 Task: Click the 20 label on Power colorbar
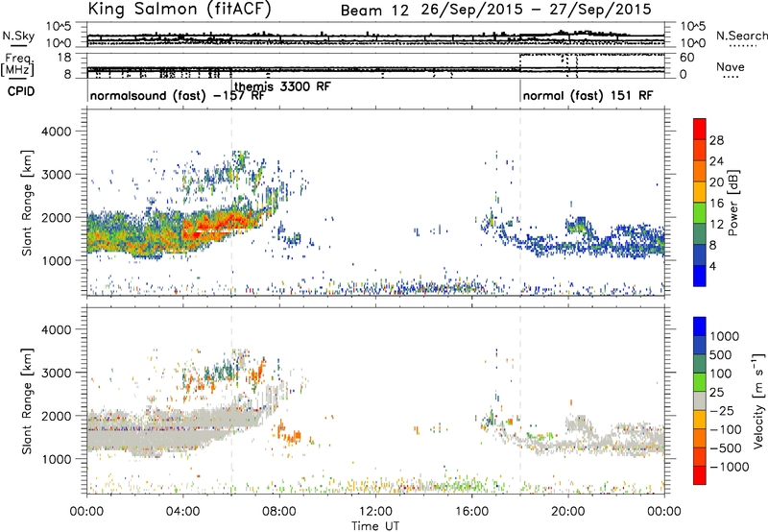pyautogui.click(x=716, y=182)
